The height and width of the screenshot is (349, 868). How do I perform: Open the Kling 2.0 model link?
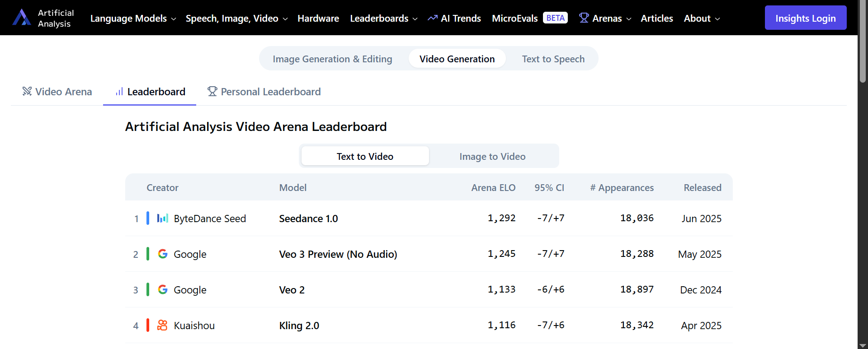point(299,326)
